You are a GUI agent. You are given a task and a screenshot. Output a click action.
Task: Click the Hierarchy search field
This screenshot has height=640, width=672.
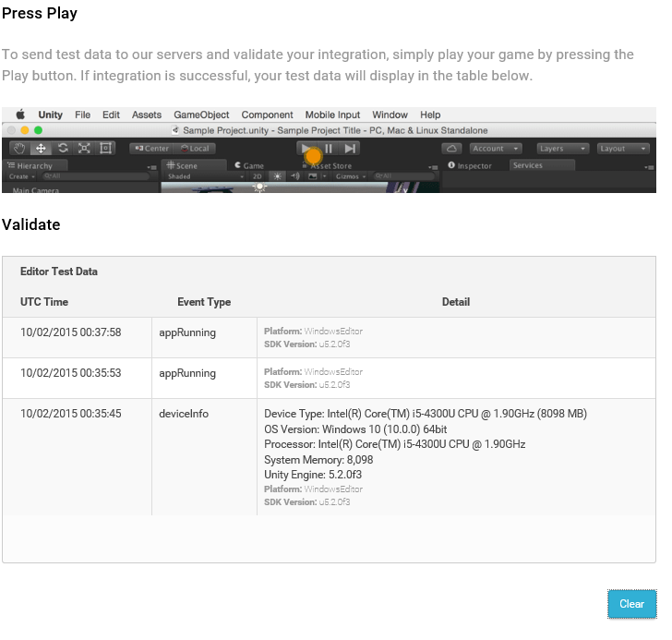[95, 176]
